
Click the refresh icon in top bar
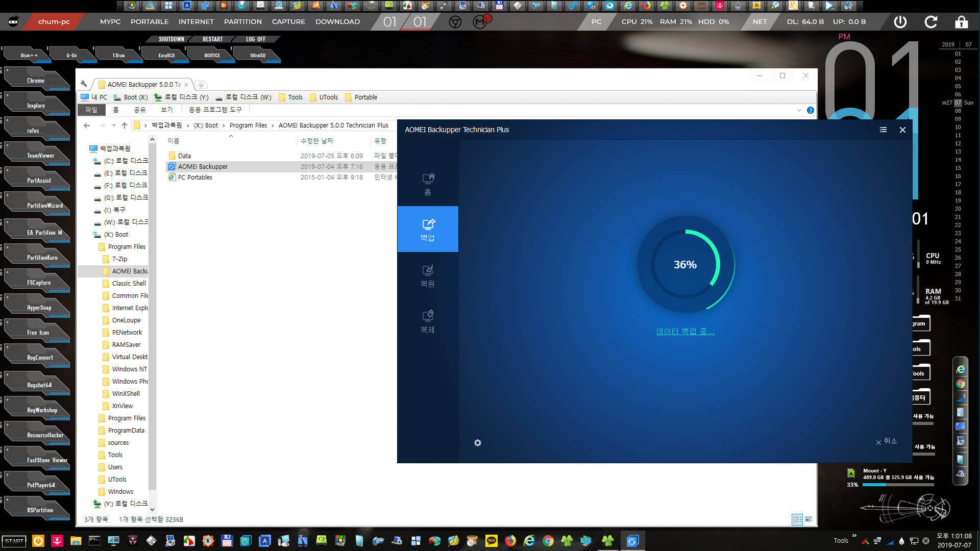(x=931, y=22)
